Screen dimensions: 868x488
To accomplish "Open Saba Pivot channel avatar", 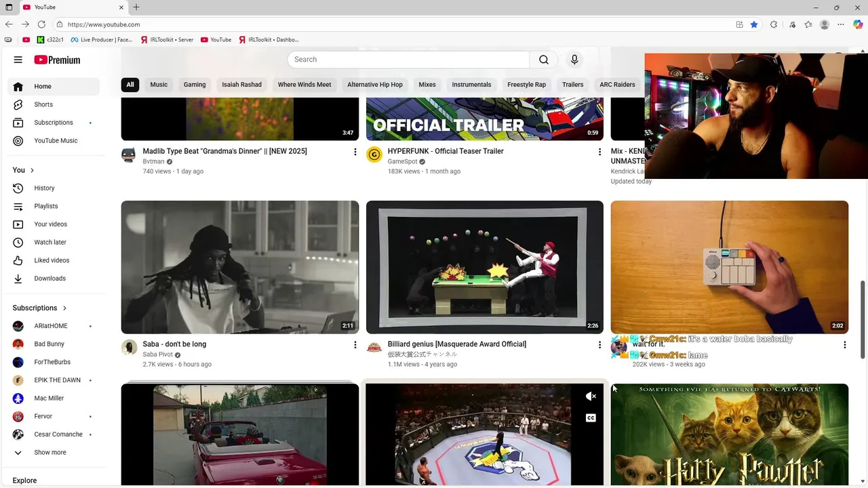I will (x=129, y=348).
